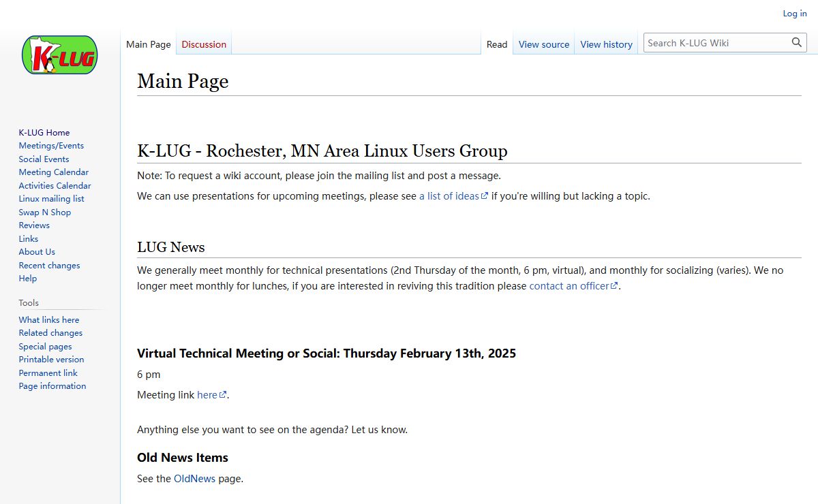This screenshot has height=504, width=818.
Task: Open Related changes tool
Action: (50, 332)
